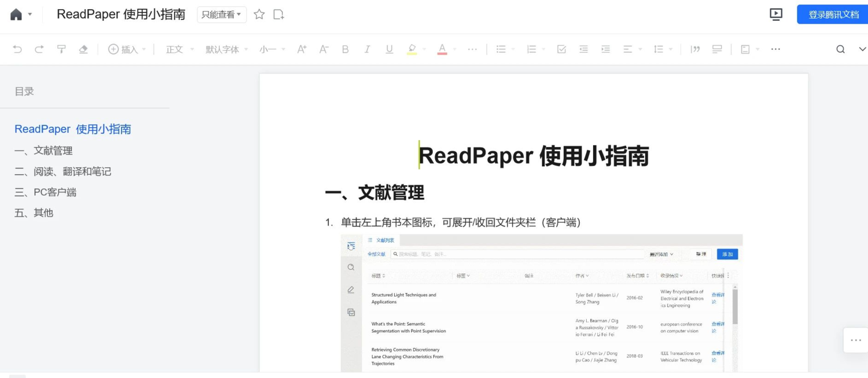Insert a block quote
Viewport: 868px width, 378px height.
(x=696, y=49)
